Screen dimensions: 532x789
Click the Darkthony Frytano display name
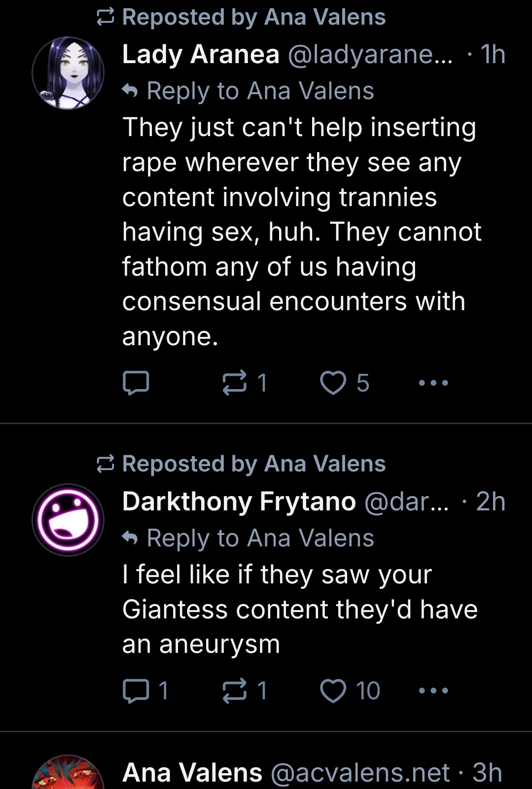tap(239, 502)
